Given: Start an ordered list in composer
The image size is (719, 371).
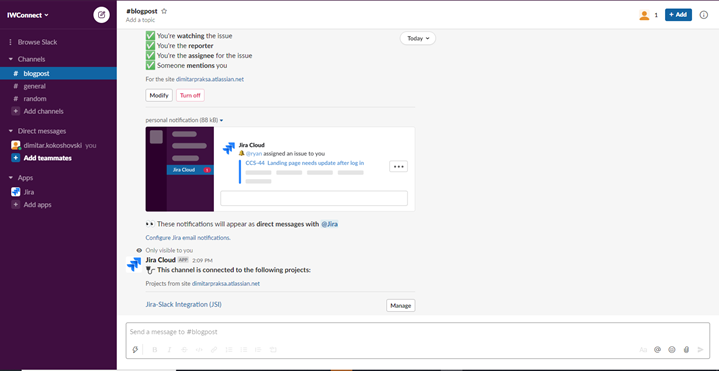Looking at the screenshot, I should pyautogui.click(x=229, y=349).
